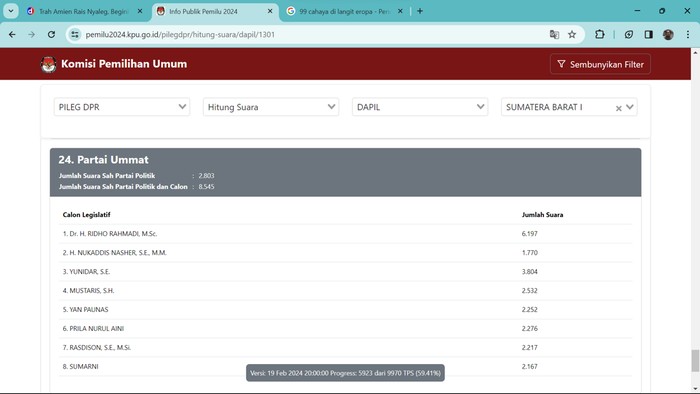Screen dimensions: 700x394
Task: Switch to 99 cahaya di langit eropa tab
Action: (344, 12)
